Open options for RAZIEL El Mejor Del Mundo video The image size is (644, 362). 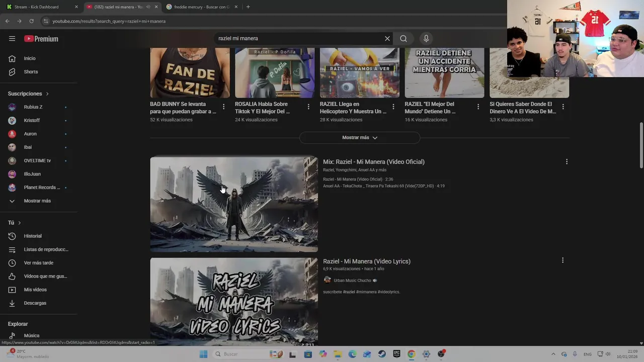tap(478, 107)
